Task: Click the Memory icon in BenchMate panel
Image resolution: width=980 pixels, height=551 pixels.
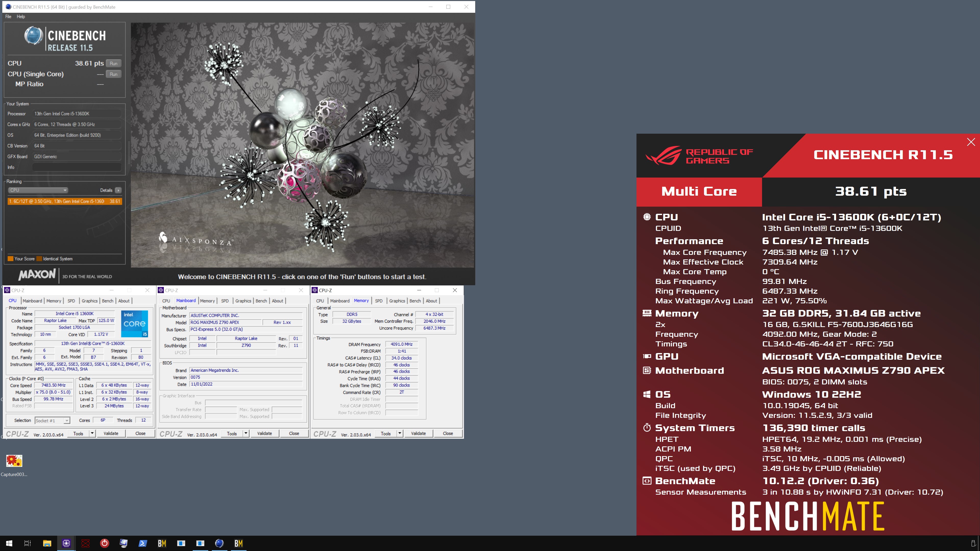Action: click(647, 313)
